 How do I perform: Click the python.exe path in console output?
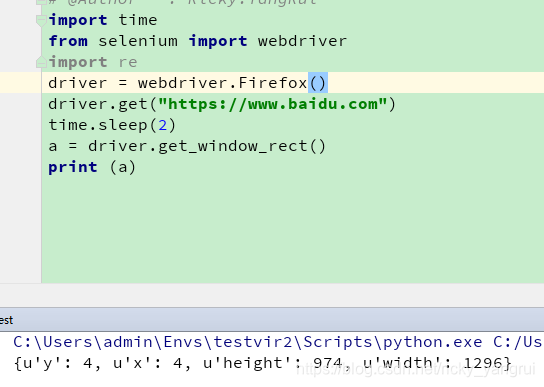(248, 342)
